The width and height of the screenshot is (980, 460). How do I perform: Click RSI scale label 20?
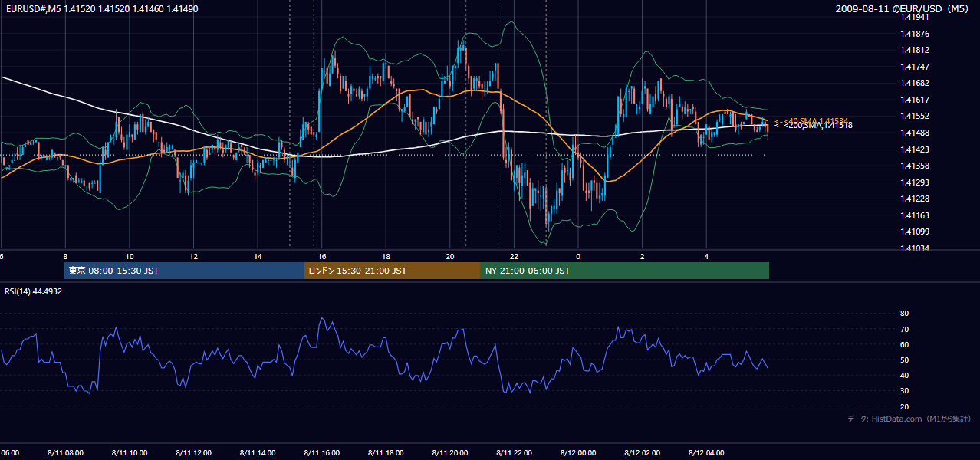[x=904, y=406]
